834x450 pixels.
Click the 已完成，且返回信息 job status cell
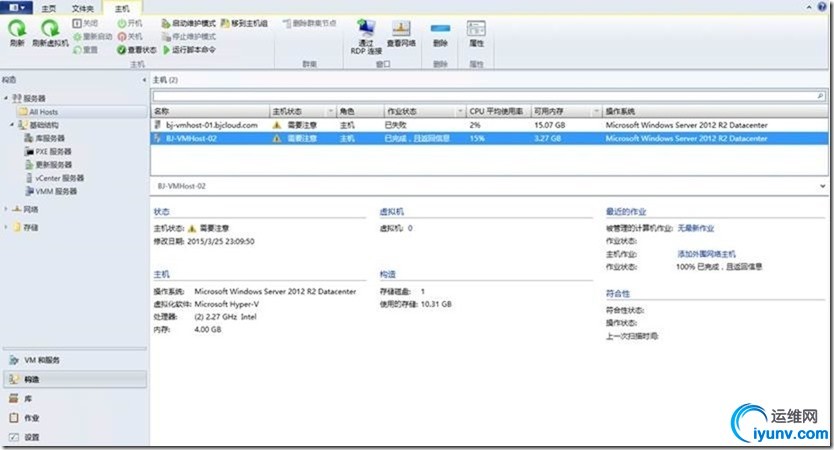click(x=417, y=138)
